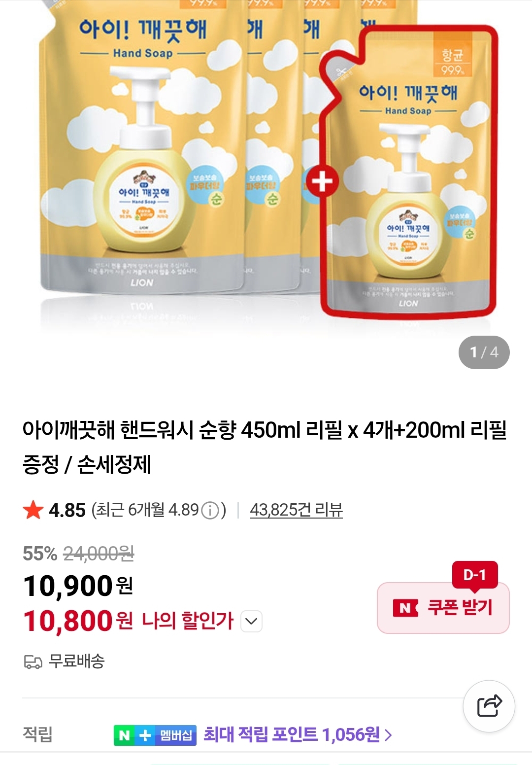This screenshot has width=532, height=765.
Task: Tap the D-1 red badge
Action: click(475, 575)
